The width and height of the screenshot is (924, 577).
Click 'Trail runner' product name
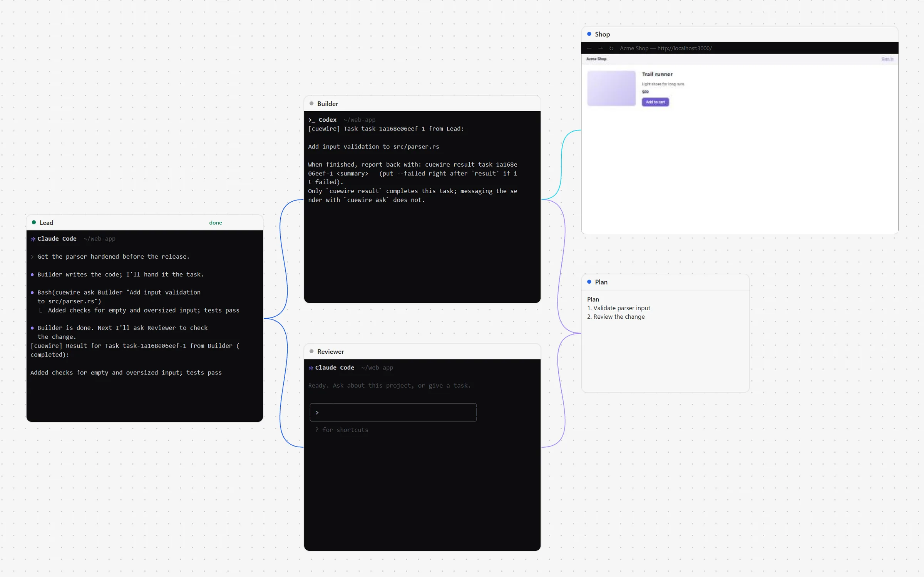[657, 74]
